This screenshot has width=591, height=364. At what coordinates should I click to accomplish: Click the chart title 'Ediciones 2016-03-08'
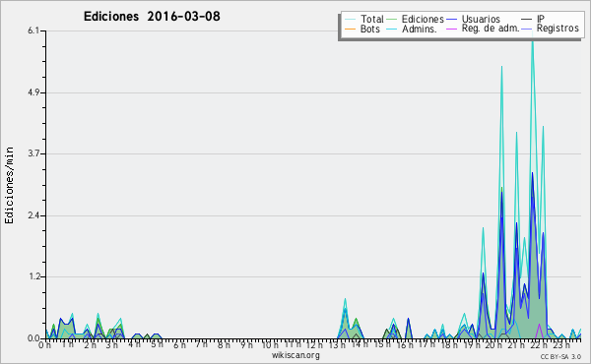click(x=152, y=17)
